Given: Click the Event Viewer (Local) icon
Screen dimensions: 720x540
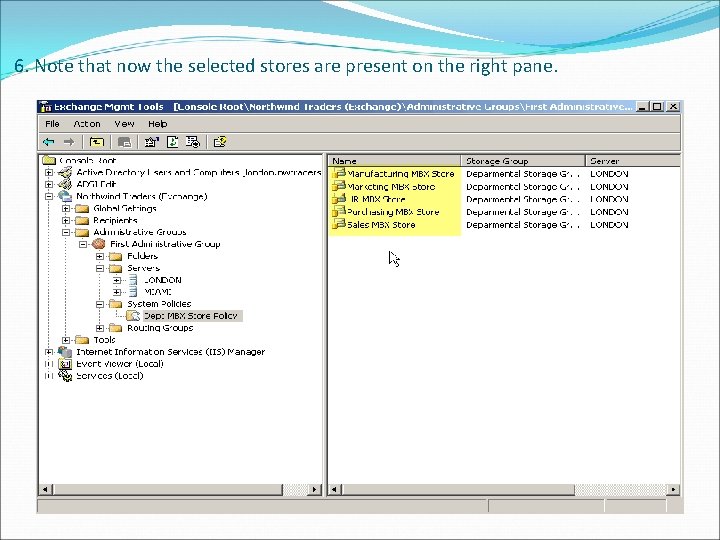Looking at the screenshot, I should (65, 364).
